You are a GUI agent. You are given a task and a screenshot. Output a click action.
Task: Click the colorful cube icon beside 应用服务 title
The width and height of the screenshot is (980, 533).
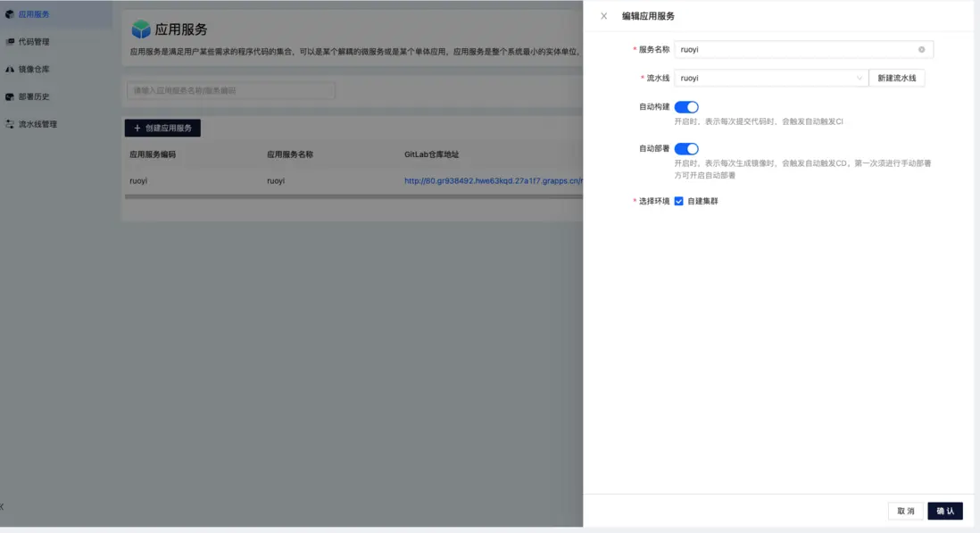coord(141,29)
